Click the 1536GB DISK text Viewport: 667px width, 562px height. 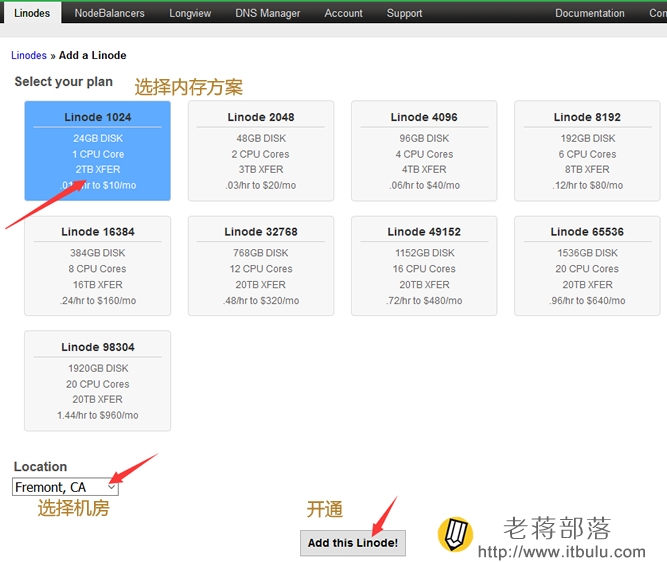(x=587, y=253)
